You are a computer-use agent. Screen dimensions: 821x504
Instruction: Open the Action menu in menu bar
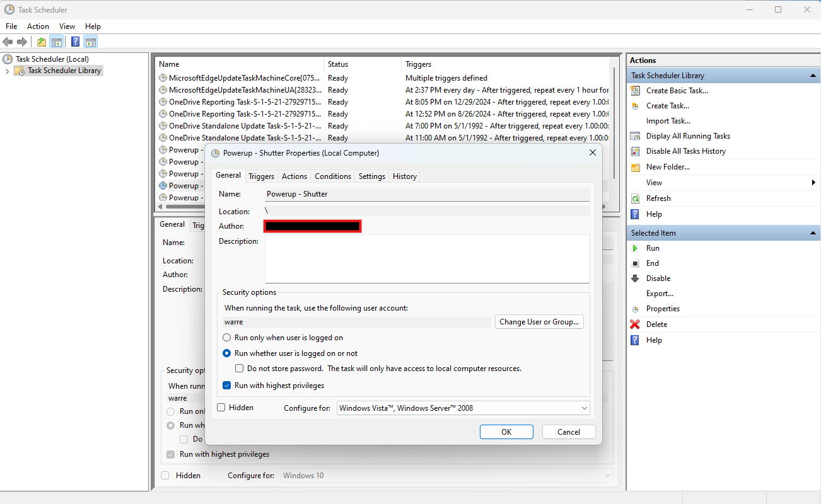(38, 26)
